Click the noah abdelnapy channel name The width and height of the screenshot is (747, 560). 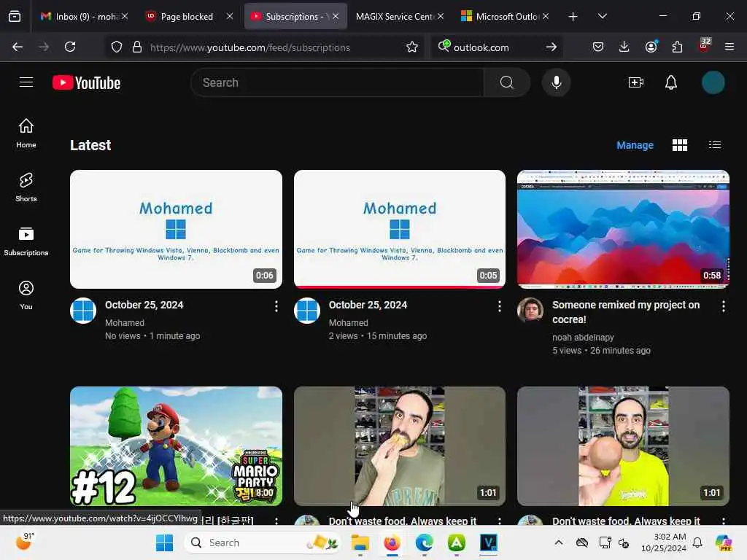(x=583, y=337)
